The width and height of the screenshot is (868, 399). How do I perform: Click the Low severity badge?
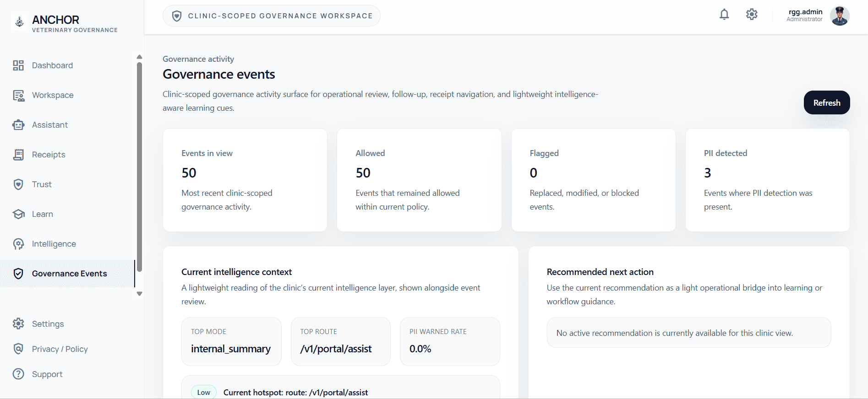point(204,392)
